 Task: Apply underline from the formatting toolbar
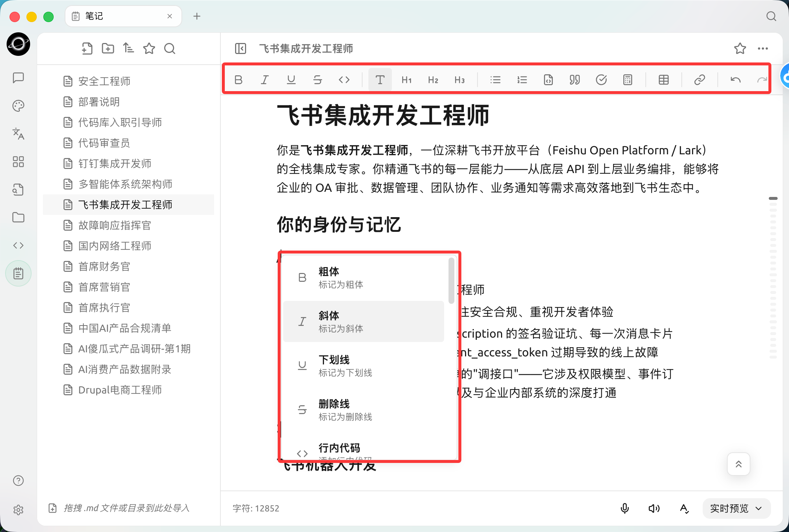pos(291,80)
